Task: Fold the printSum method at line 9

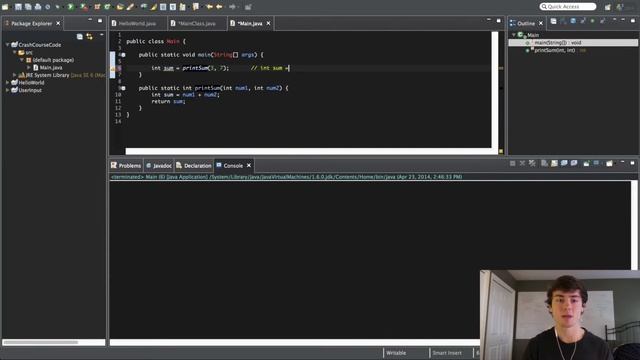Action: pyautogui.click(x=123, y=88)
